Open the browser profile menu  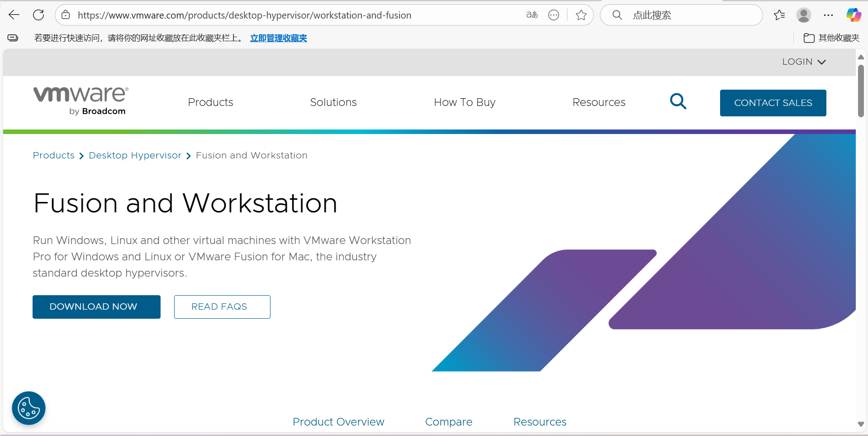803,15
